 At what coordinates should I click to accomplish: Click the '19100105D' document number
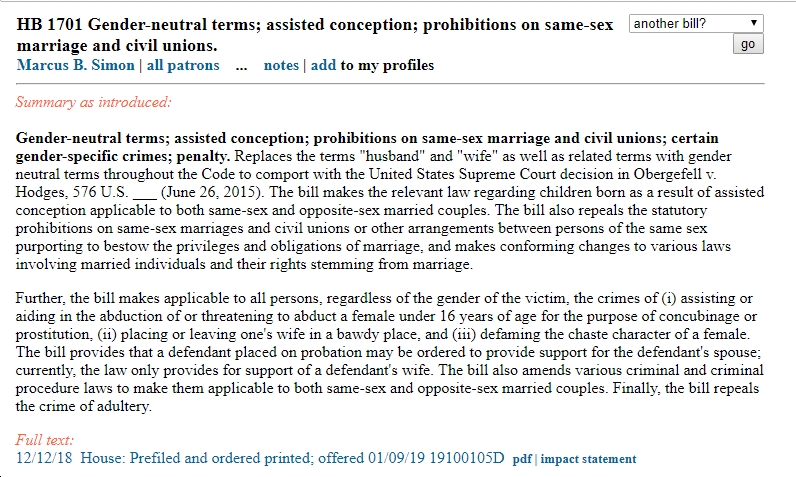pyautogui.click(x=467, y=458)
